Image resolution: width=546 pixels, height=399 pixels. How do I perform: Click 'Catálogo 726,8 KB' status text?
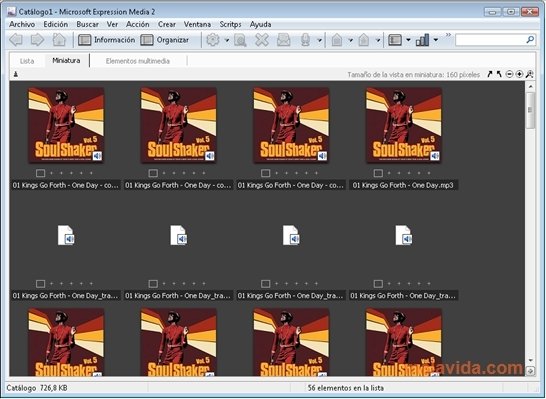pyautogui.click(x=37, y=388)
